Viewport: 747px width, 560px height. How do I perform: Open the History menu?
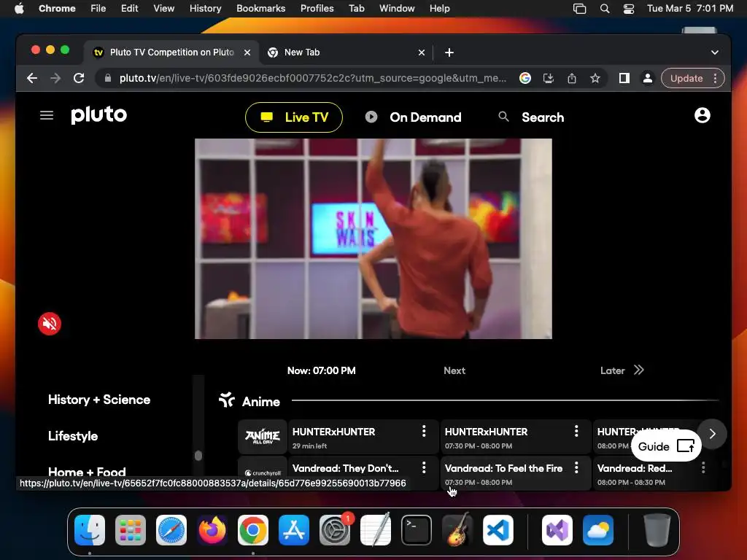(205, 8)
